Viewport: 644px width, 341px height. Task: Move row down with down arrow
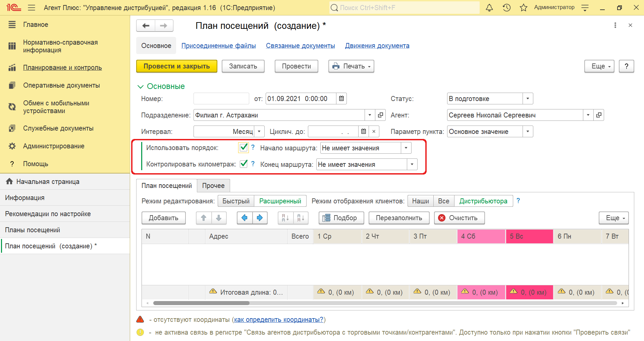tap(219, 218)
